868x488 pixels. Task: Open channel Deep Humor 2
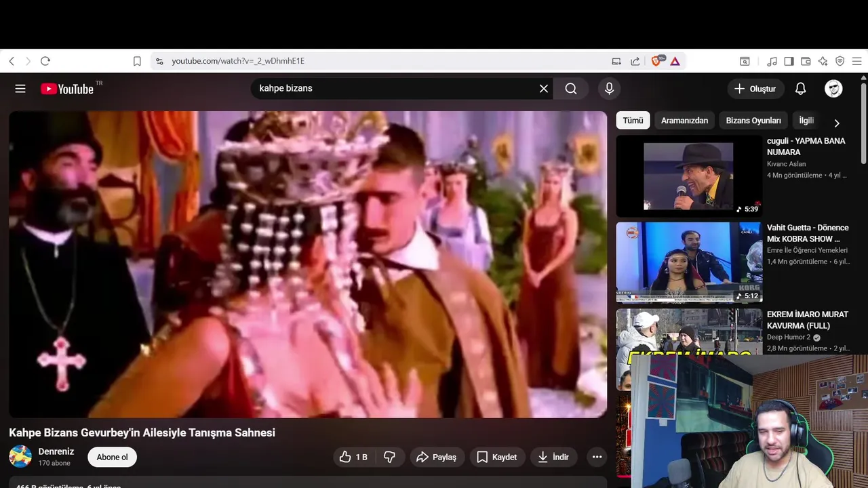(x=789, y=337)
